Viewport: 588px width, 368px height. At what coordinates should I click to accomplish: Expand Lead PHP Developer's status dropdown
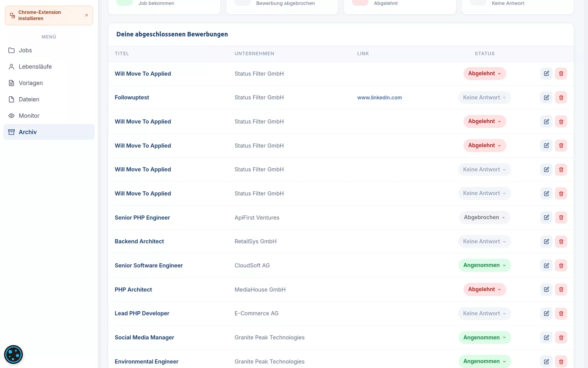click(485, 313)
